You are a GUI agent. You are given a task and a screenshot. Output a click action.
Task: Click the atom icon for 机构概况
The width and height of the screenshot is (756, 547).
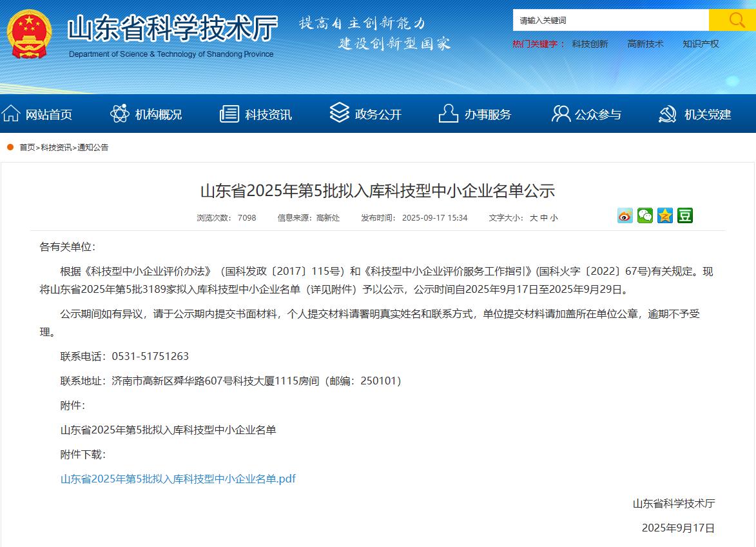120,114
